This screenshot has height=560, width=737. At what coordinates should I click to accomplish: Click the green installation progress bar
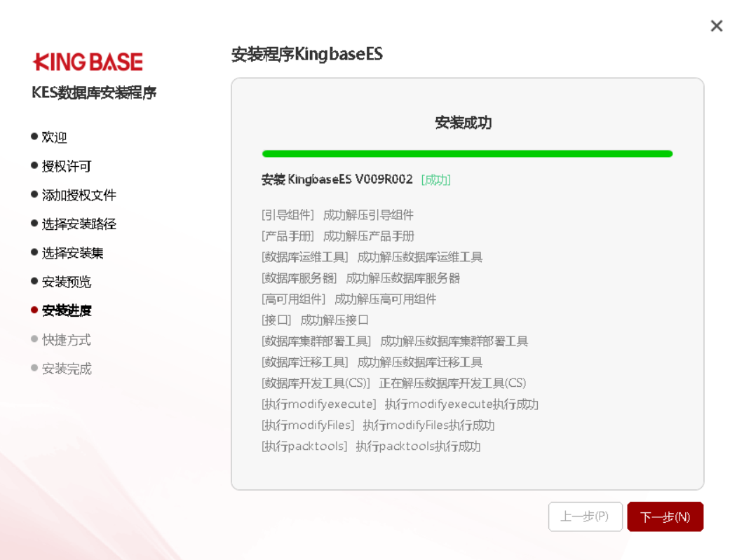467,153
